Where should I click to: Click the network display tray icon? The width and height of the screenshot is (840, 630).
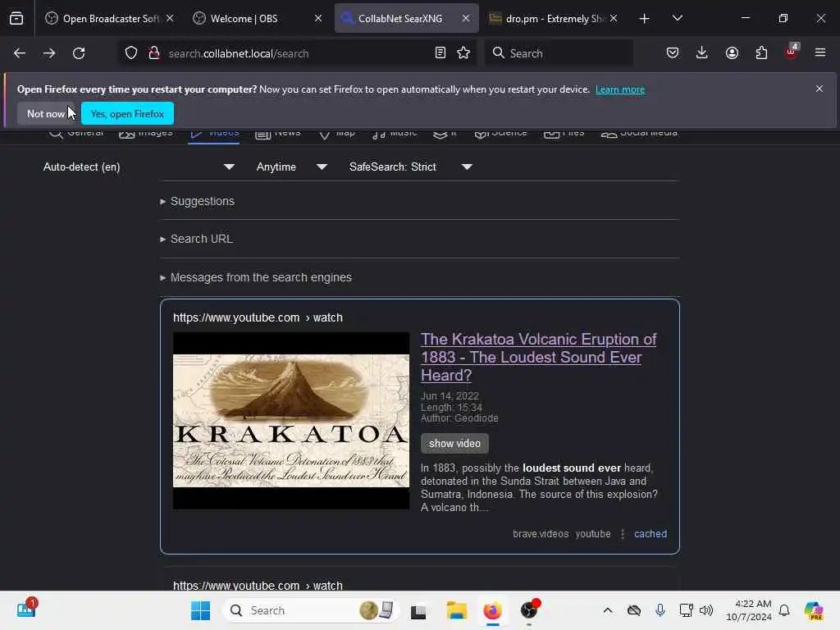(x=686, y=610)
